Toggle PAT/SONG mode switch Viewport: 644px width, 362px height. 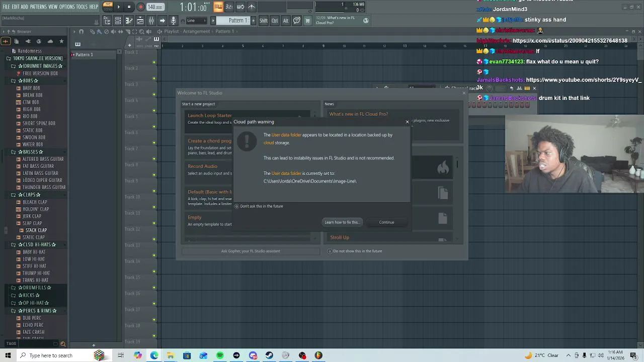pos(108,7)
